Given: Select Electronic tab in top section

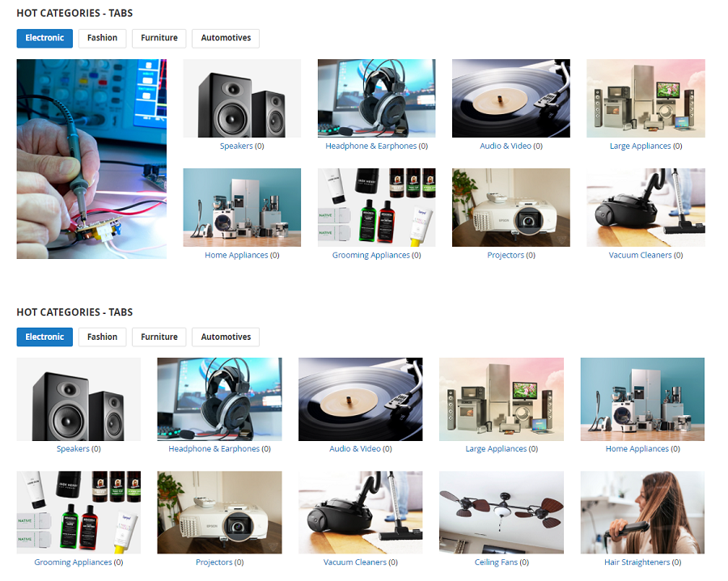Looking at the screenshot, I should click(44, 38).
